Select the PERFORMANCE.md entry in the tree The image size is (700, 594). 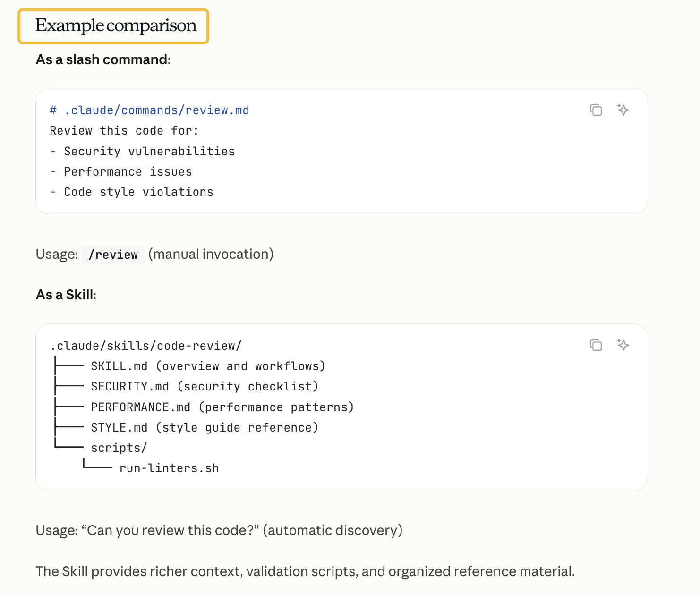[140, 407]
